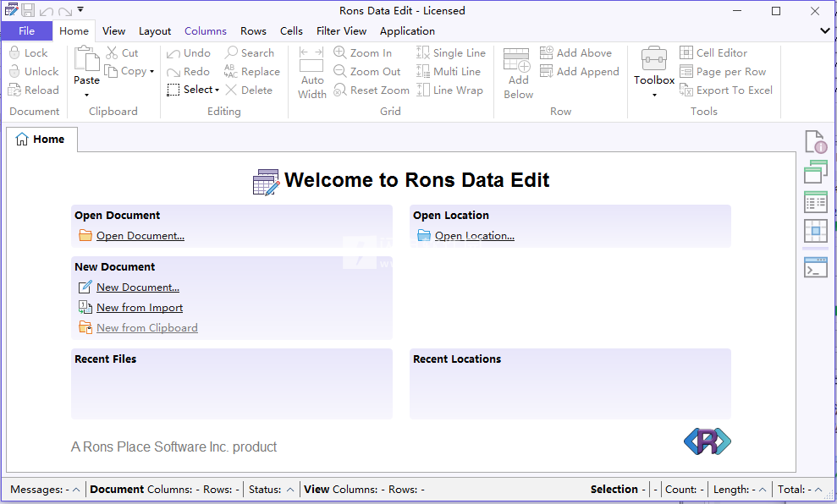837x504 pixels.
Task: Click the Paste clipboard icon
Action: (x=86, y=58)
